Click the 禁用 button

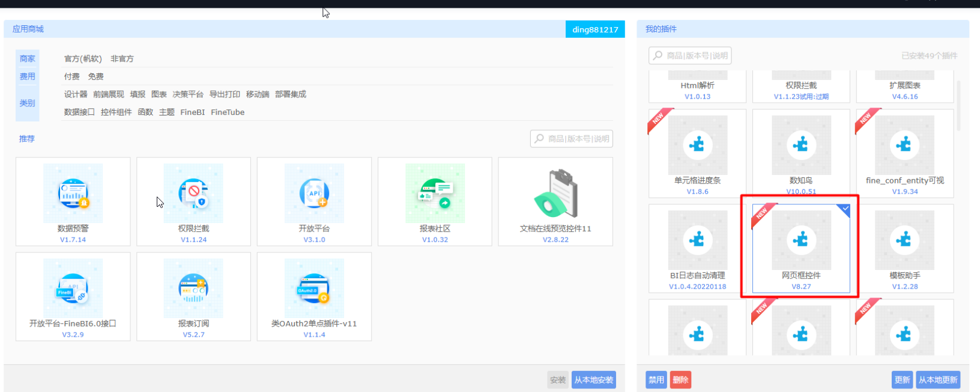pos(656,380)
